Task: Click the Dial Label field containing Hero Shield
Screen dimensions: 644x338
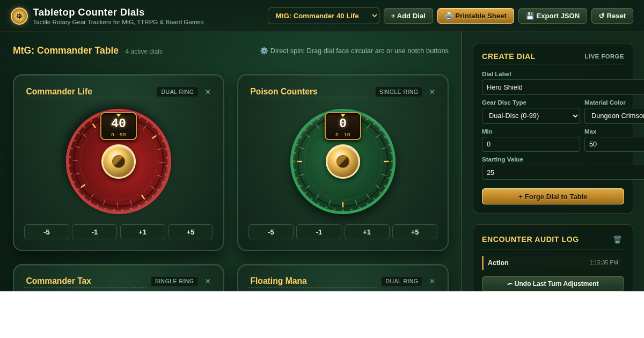Action: point(563,87)
